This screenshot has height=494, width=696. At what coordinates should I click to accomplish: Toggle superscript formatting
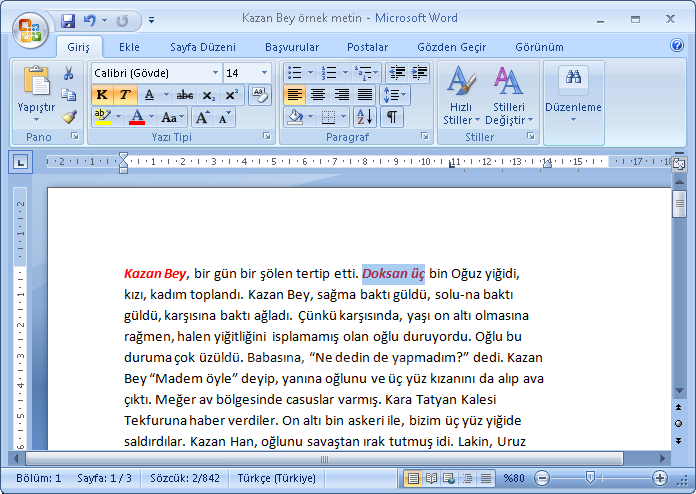pyautogui.click(x=231, y=95)
